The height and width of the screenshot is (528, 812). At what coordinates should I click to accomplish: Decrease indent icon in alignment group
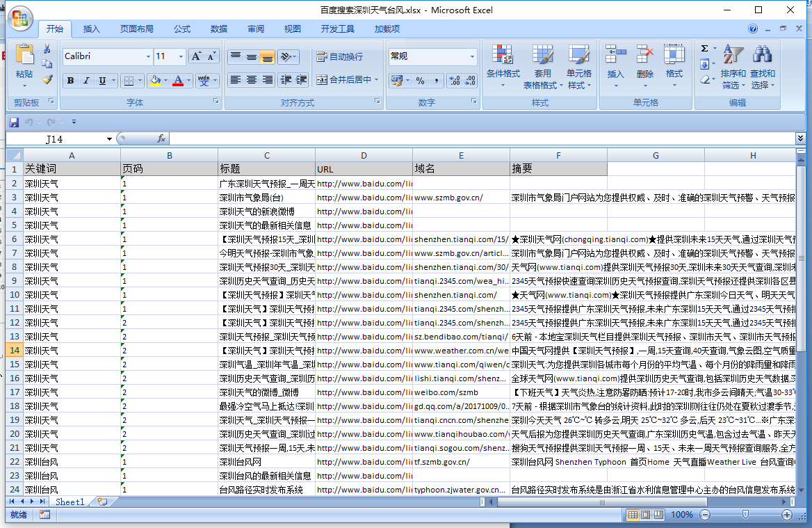(x=285, y=80)
